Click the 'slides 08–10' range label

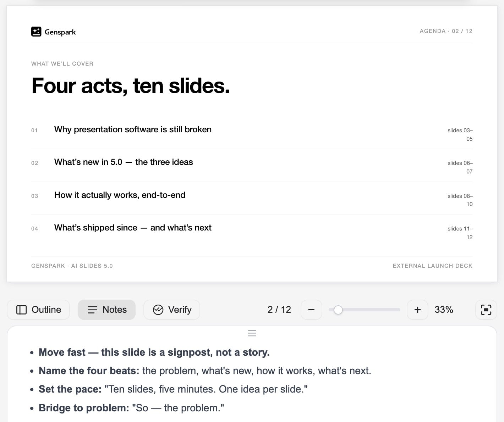460,200
